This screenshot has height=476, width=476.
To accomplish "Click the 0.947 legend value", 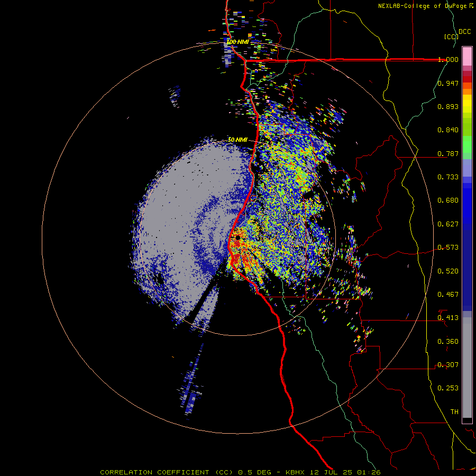I will click(448, 83).
